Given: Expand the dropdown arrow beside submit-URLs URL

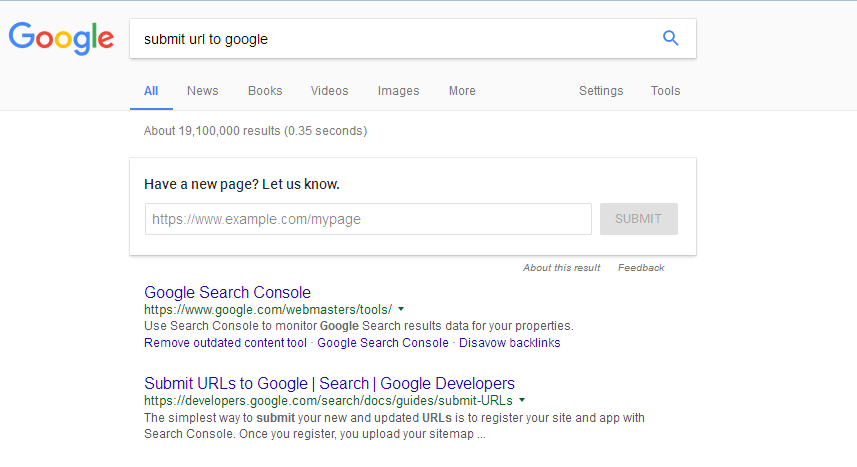Looking at the screenshot, I should click(x=522, y=401).
